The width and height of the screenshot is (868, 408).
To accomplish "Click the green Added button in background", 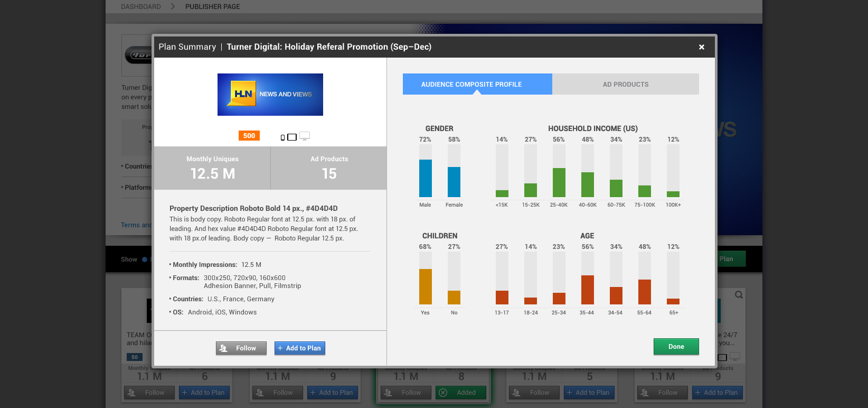I will (461, 393).
